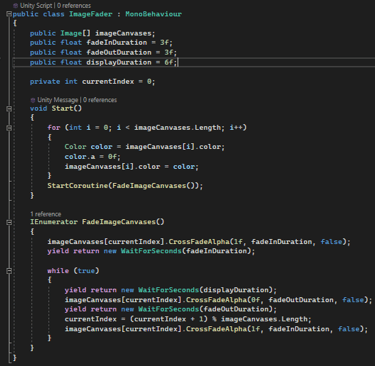Click CrossFadeAlpha on the 0f fadeOutDuration line
This screenshot has width=375, height=366.
(x=216, y=300)
